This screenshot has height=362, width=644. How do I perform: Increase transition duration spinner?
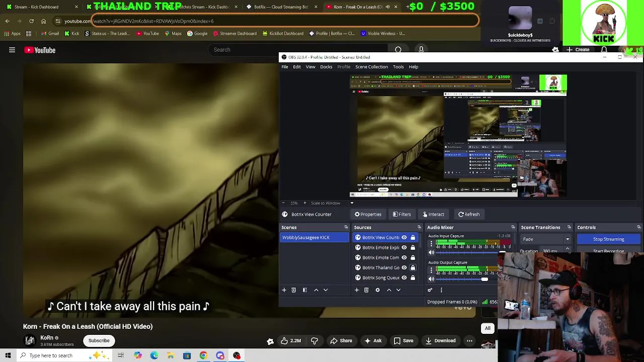[x=568, y=248]
